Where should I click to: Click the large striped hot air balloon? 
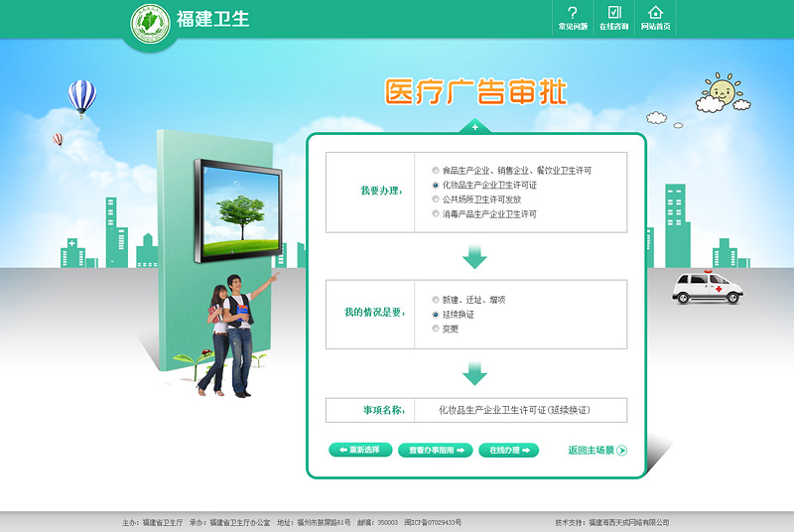(81, 97)
